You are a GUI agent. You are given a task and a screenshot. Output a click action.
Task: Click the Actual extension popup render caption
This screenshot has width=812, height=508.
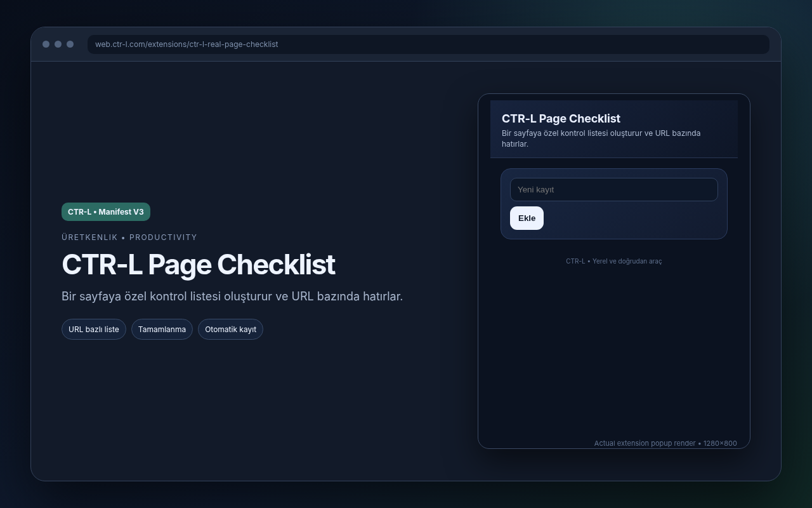[x=665, y=443]
